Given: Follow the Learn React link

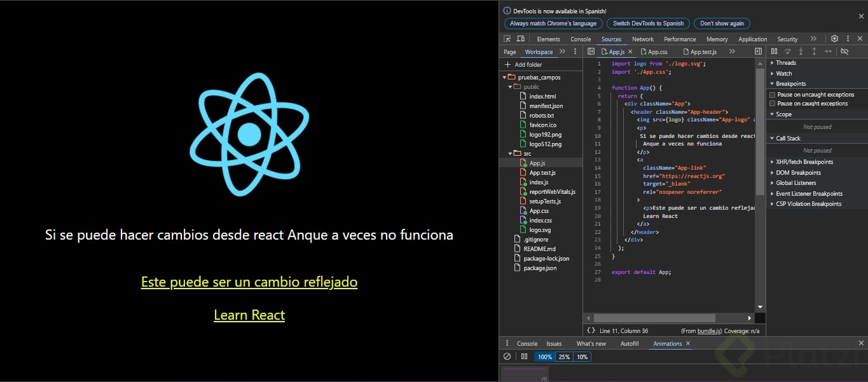Looking at the screenshot, I should [x=249, y=315].
